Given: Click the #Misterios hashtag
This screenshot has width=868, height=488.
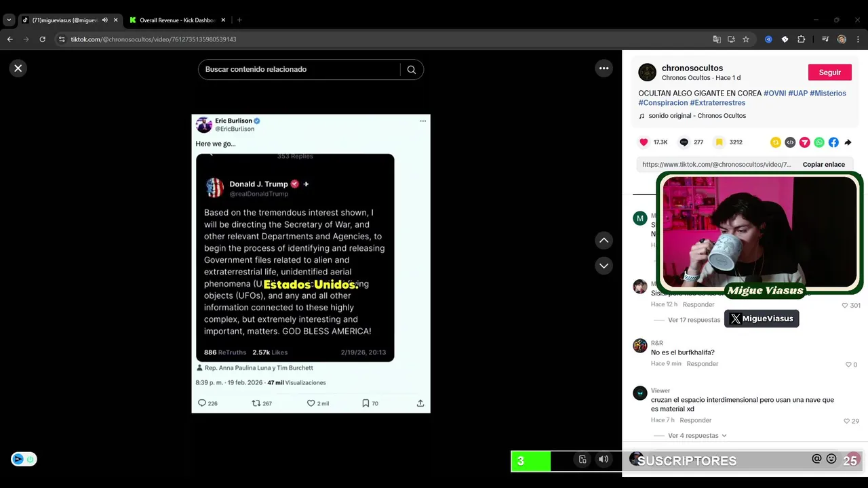Looking at the screenshot, I should coord(827,94).
